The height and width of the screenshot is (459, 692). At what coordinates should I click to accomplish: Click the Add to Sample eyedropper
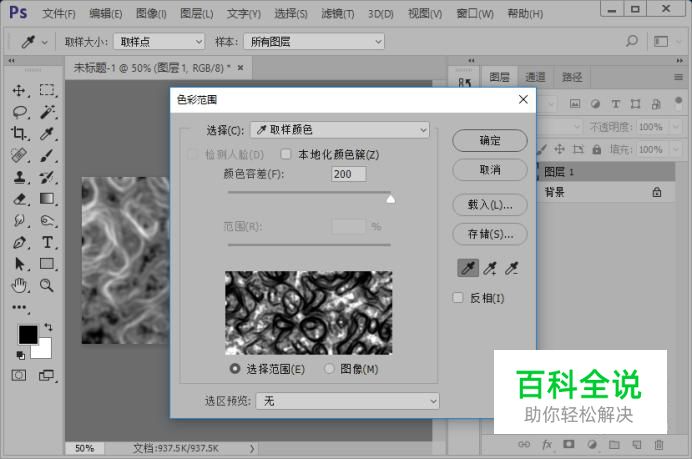click(490, 268)
